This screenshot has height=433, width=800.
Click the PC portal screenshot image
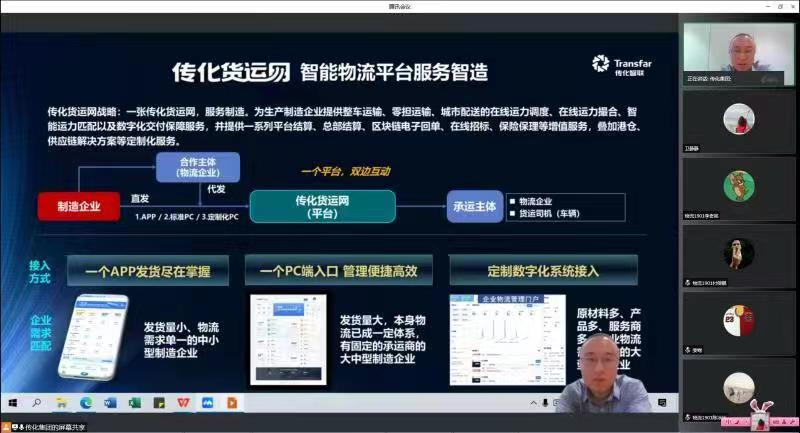[x=288, y=339]
